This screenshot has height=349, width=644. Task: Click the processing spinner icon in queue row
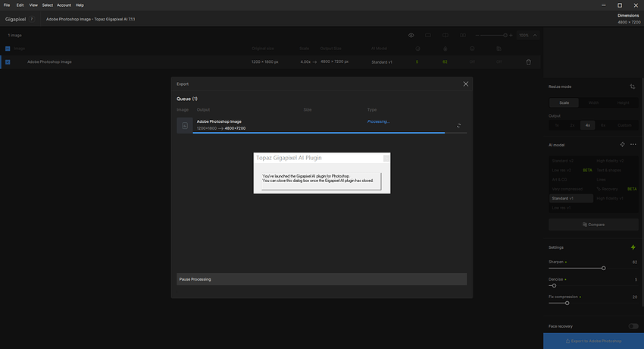pyautogui.click(x=459, y=125)
